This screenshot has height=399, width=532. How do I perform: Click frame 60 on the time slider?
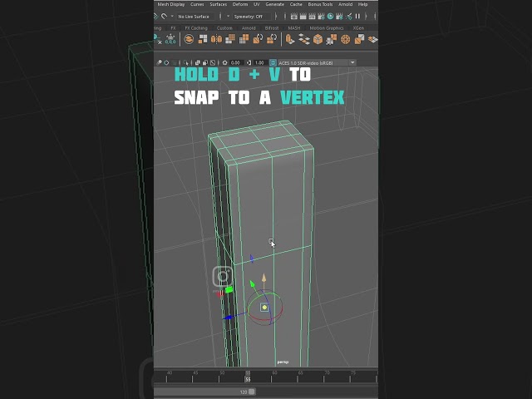coord(274,373)
